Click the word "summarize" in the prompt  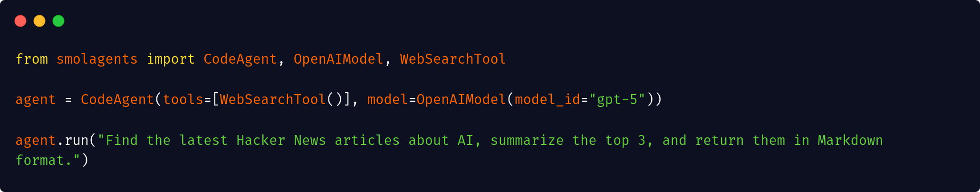click(527, 140)
